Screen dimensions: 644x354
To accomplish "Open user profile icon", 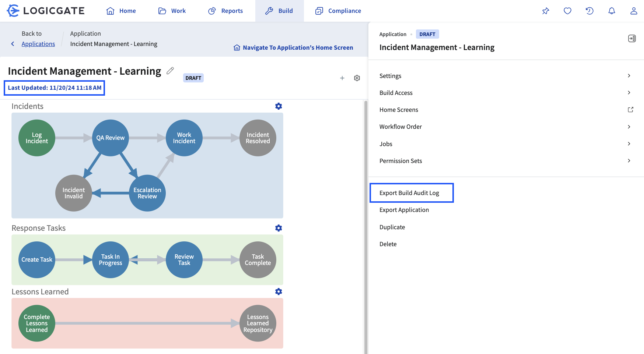I will (x=634, y=11).
